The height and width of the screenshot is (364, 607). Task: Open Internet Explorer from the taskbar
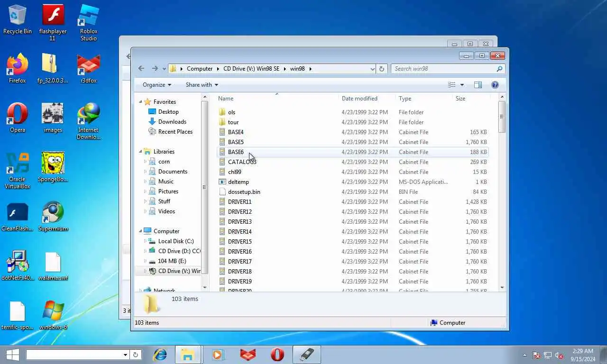(160, 355)
